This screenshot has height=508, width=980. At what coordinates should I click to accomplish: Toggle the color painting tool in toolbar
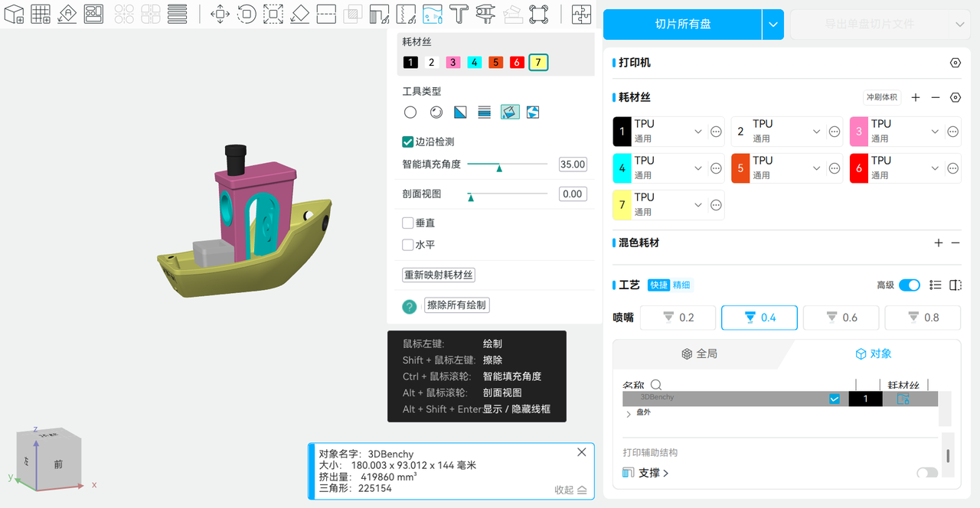click(432, 13)
